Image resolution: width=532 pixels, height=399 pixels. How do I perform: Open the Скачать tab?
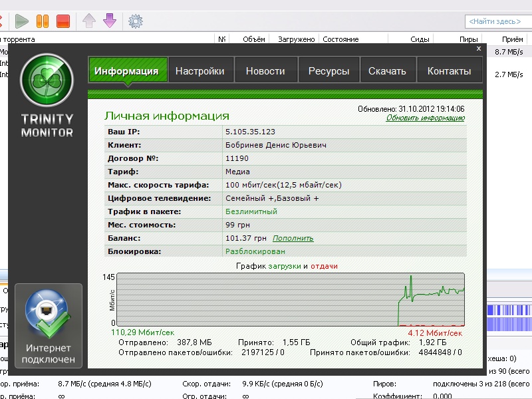pyautogui.click(x=388, y=70)
